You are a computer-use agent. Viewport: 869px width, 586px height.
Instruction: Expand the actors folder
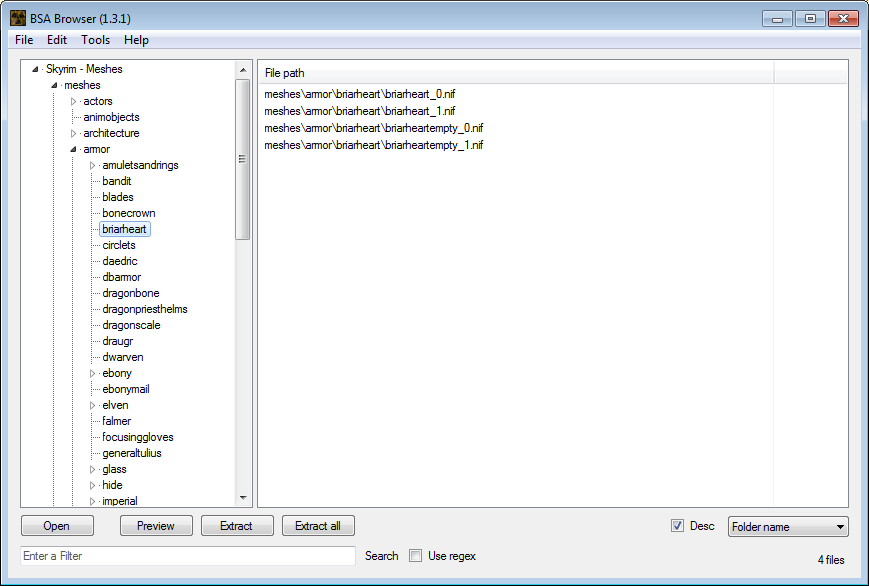pos(73,101)
